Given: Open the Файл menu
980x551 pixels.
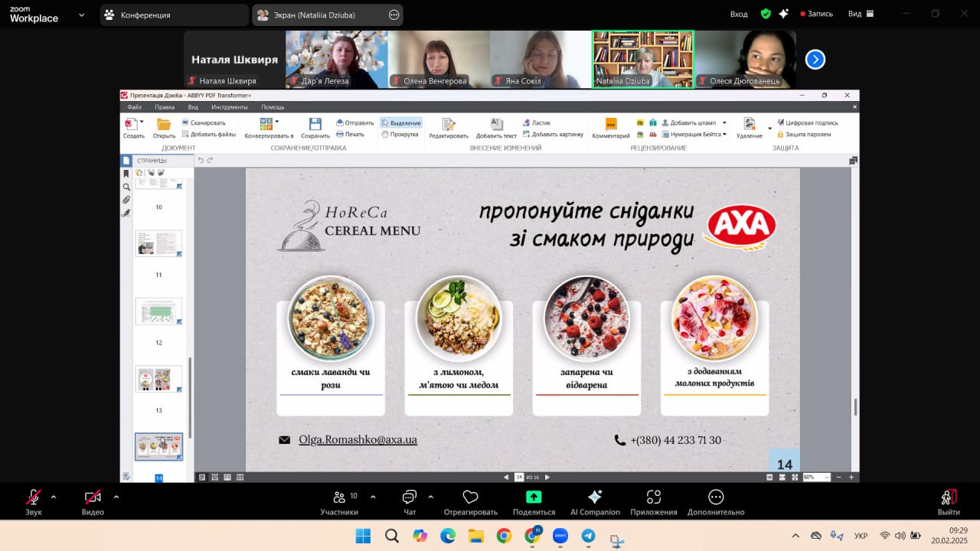Looking at the screenshot, I should tap(135, 107).
